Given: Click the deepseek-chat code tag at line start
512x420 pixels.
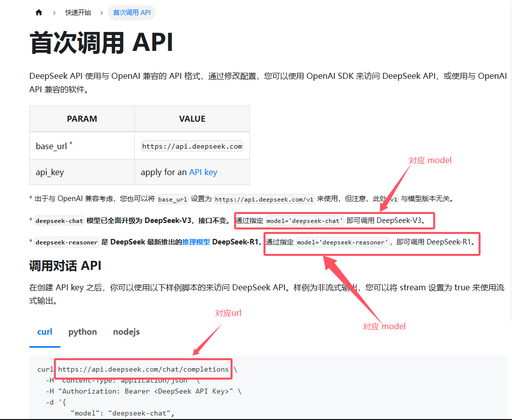Looking at the screenshot, I should click(x=59, y=220).
